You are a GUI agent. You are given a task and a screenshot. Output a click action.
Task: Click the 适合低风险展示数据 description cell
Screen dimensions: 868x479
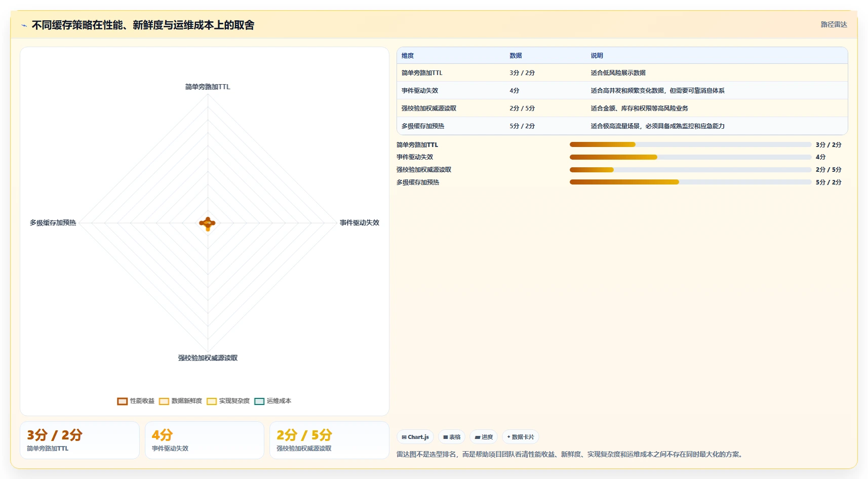[618, 73]
